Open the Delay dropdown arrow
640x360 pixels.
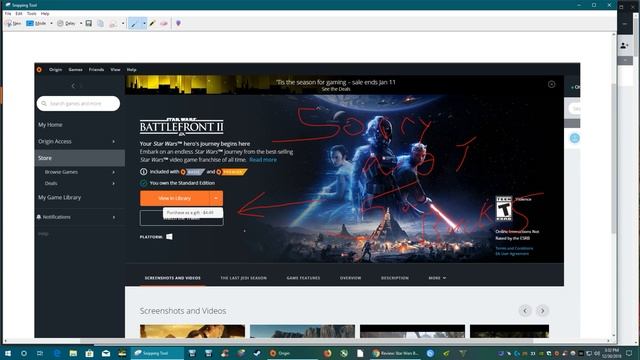click(x=81, y=24)
